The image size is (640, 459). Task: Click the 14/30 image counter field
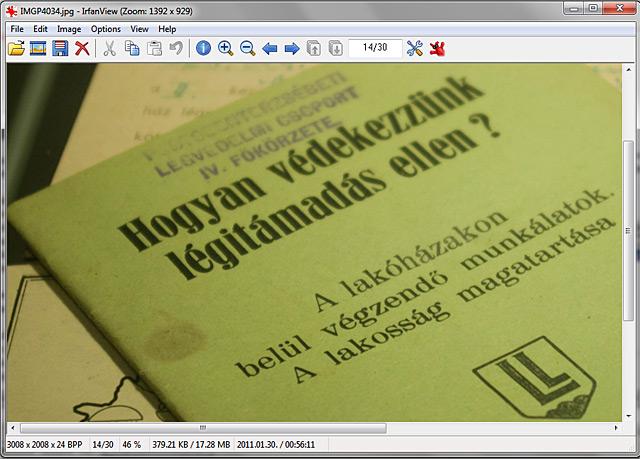click(x=375, y=48)
